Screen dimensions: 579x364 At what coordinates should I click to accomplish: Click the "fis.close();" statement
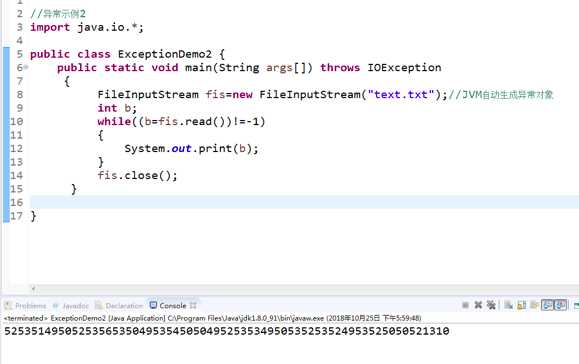point(137,175)
